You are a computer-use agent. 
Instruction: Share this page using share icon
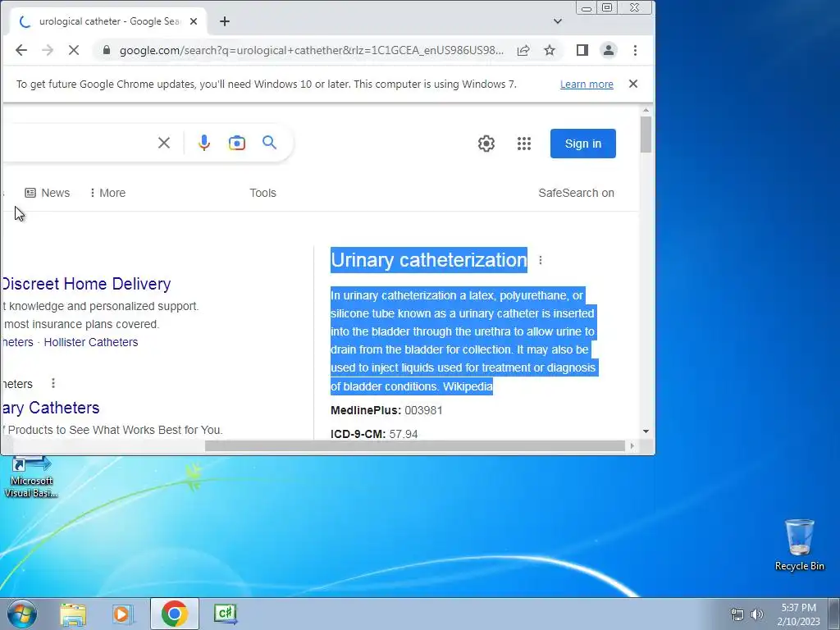point(523,50)
